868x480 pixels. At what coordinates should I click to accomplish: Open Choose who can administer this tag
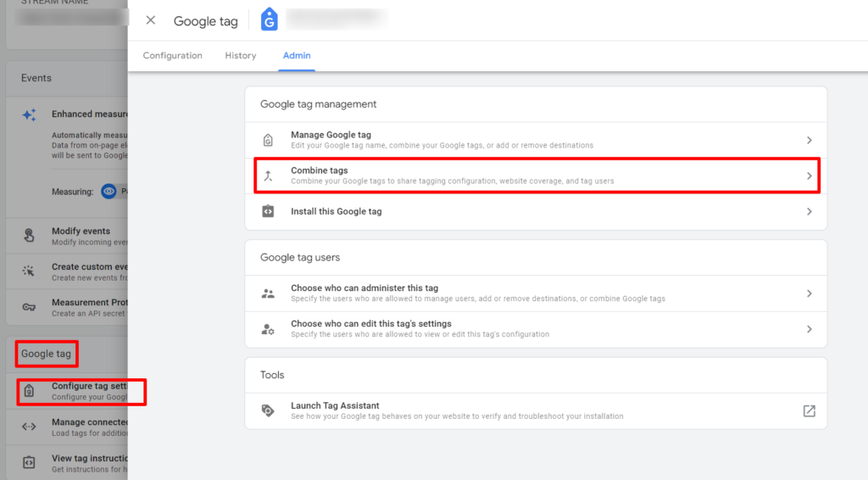(536, 293)
